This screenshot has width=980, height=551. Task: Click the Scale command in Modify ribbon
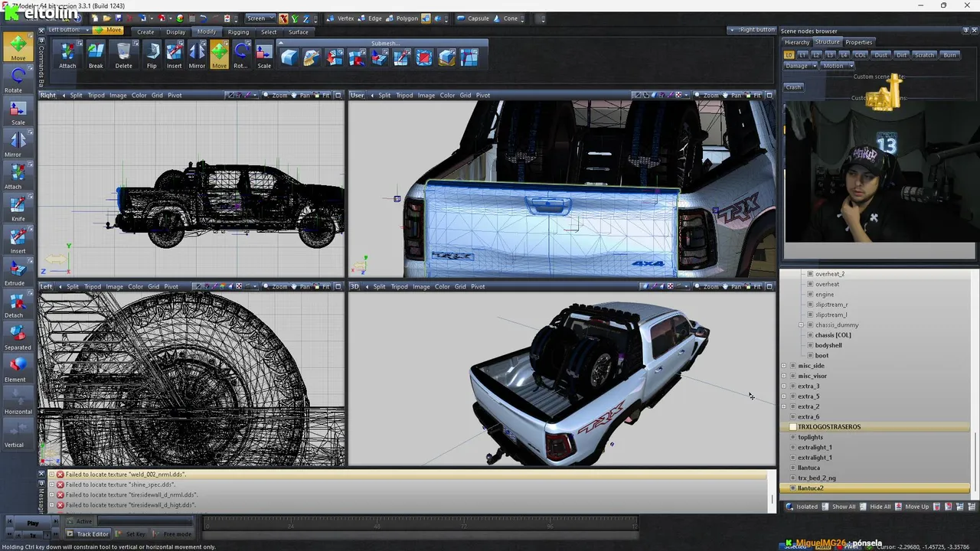[x=263, y=55]
